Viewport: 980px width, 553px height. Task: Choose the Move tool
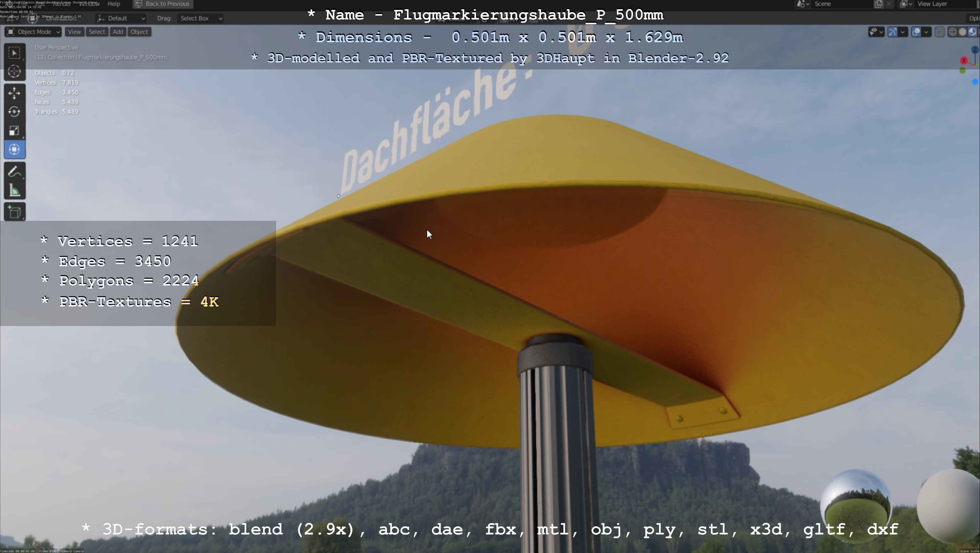[x=14, y=93]
